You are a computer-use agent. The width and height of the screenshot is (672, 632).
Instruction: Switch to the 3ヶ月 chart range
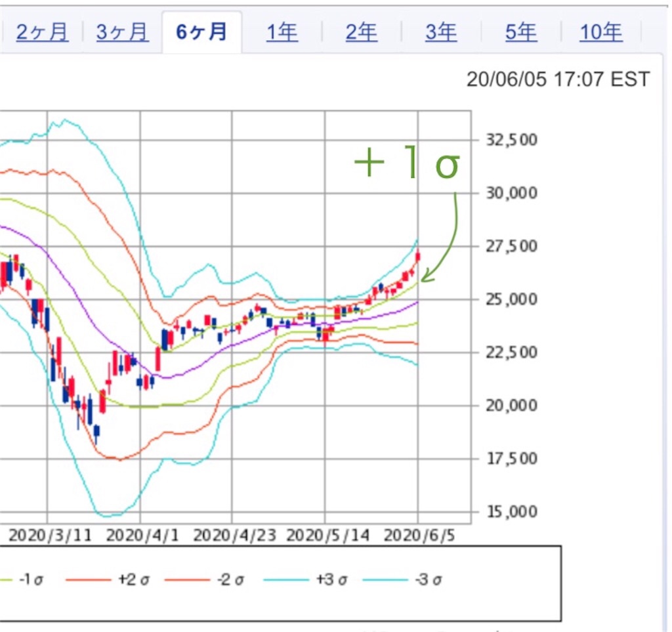tap(123, 32)
